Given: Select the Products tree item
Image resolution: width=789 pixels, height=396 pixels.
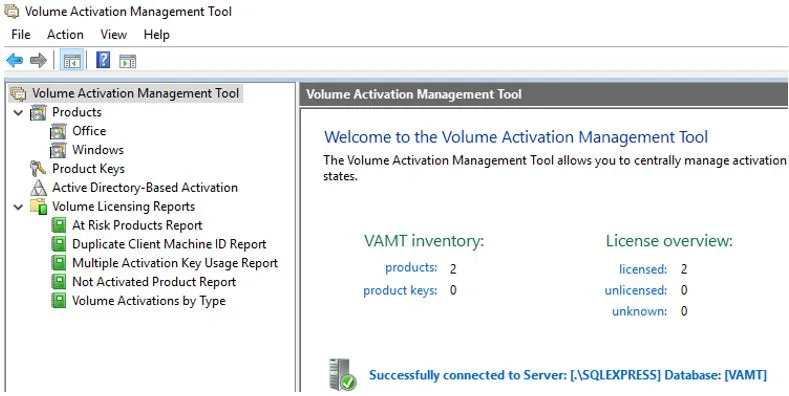Looking at the screenshot, I should tap(77, 112).
